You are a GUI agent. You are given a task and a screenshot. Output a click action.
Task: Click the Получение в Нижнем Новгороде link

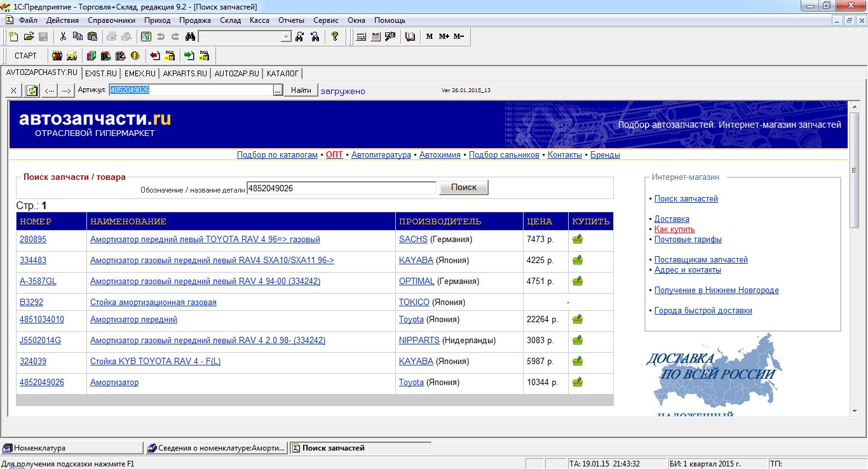(x=717, y=290)
